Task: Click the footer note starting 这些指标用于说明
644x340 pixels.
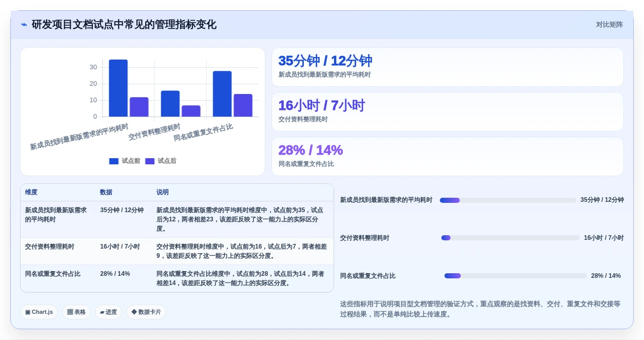Action: 480,309
